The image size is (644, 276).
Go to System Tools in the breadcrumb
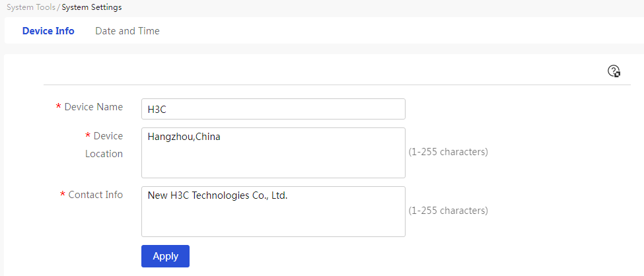click(31, 7)
